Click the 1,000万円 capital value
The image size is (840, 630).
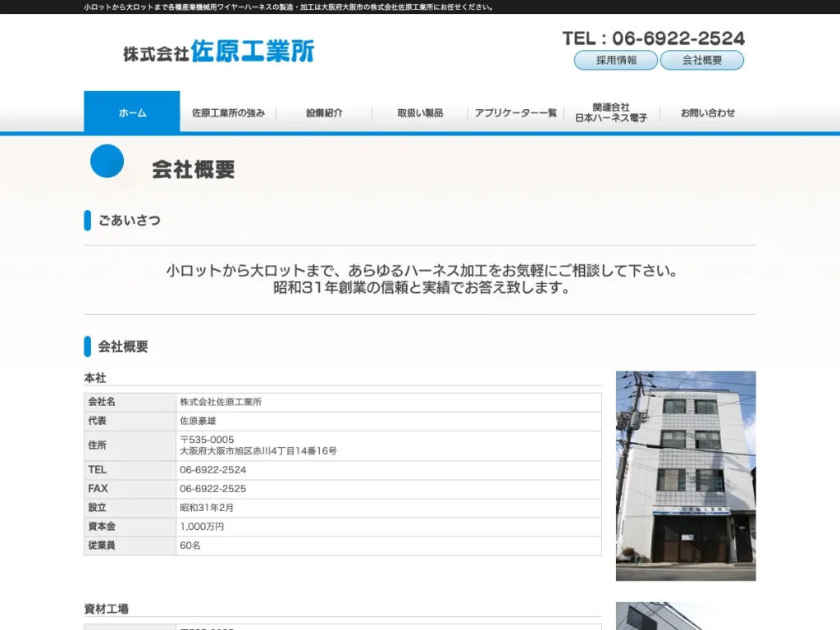[202, 527]
